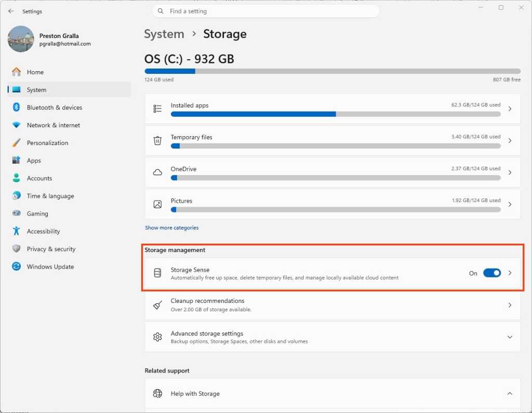Click the Time & language globe icon

(16, 195)
